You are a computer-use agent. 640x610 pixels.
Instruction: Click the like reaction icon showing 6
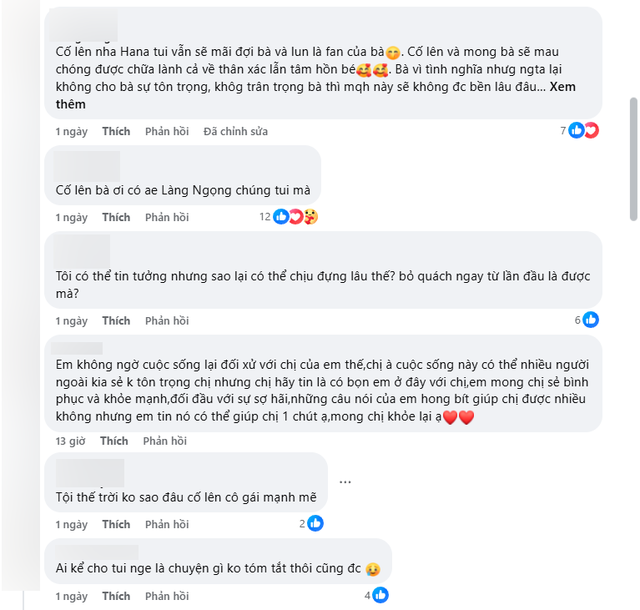pos(590,320)
